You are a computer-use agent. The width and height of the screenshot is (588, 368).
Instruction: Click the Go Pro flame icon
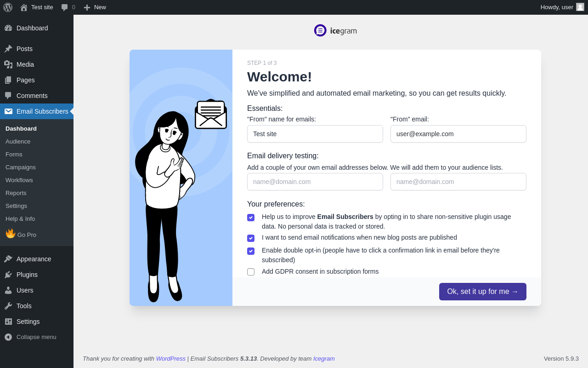11,234
